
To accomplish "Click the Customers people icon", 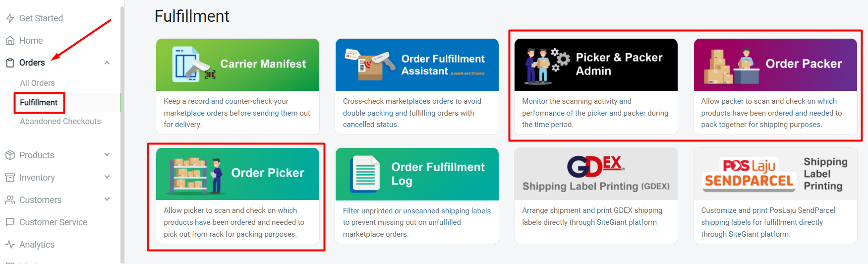I will click(10, 200).
